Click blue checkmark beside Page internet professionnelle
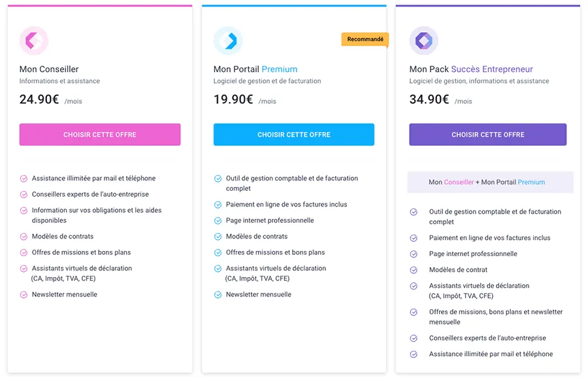588x379 pixels. pyautogui.click(x=218, y=221)
